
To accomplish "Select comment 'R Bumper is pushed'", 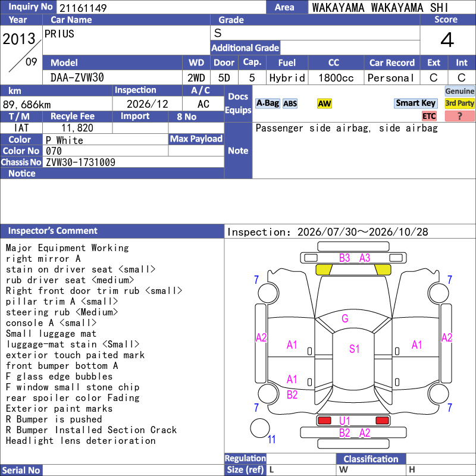I will [54, 419].
